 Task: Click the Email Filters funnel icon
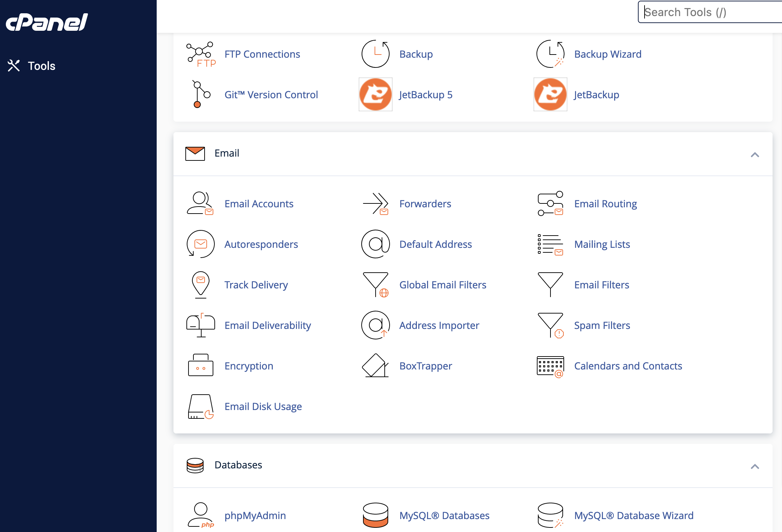(x=550, y=285)
